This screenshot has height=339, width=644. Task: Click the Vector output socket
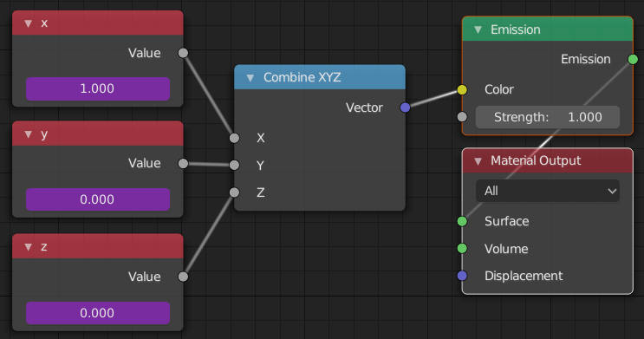405,108
